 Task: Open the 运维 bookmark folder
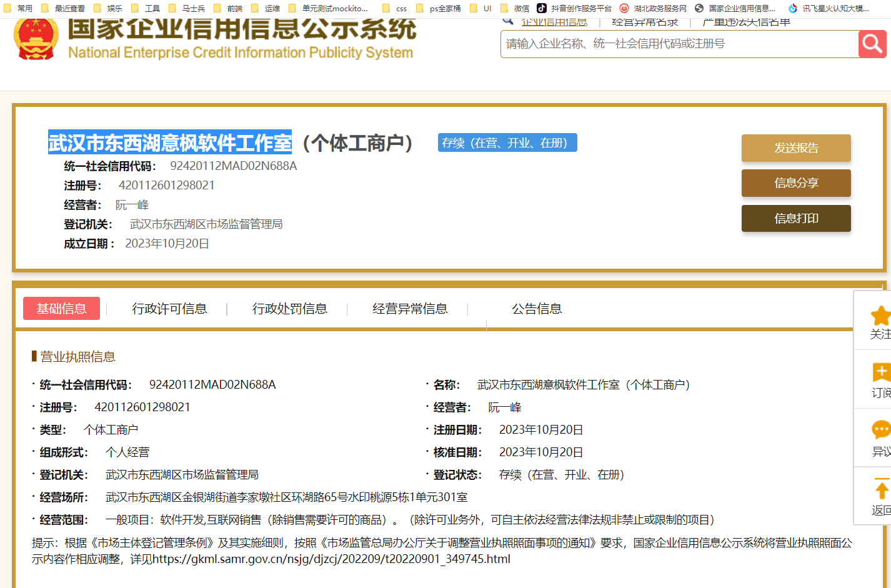point(265,8)
